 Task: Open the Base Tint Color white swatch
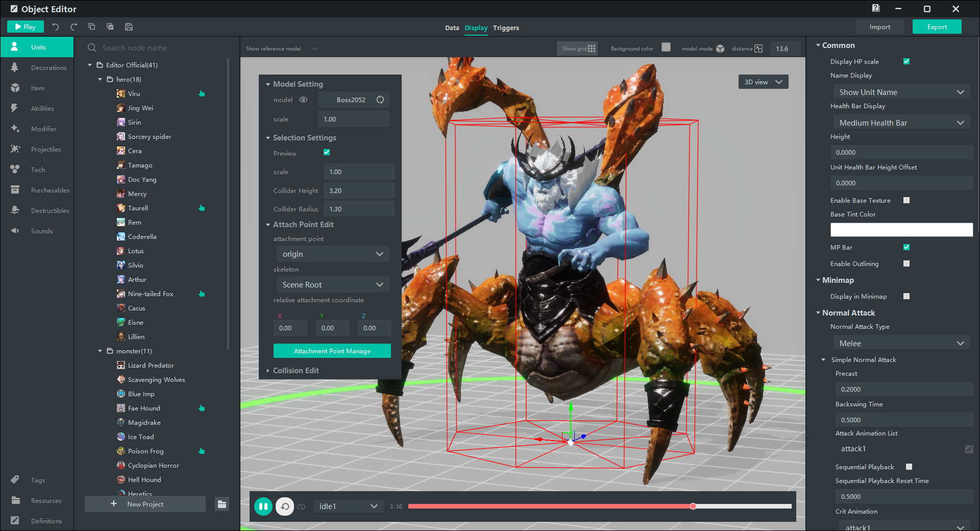pos(901,230)
